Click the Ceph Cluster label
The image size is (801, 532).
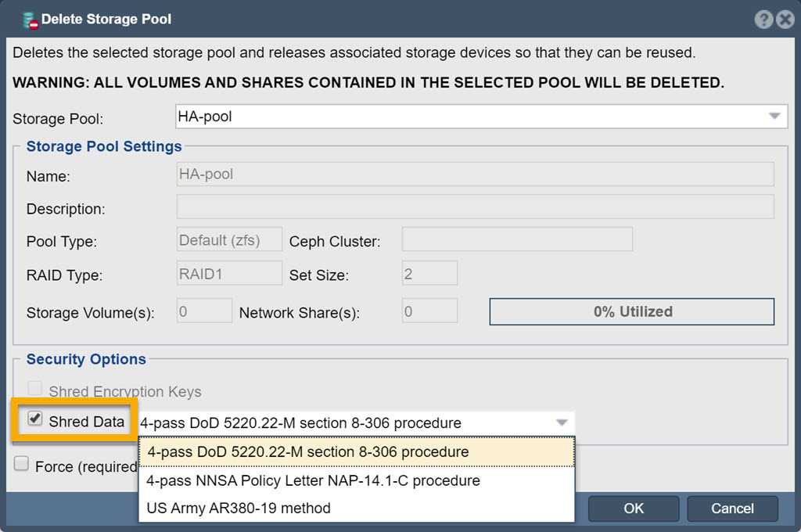coord(335,242)
